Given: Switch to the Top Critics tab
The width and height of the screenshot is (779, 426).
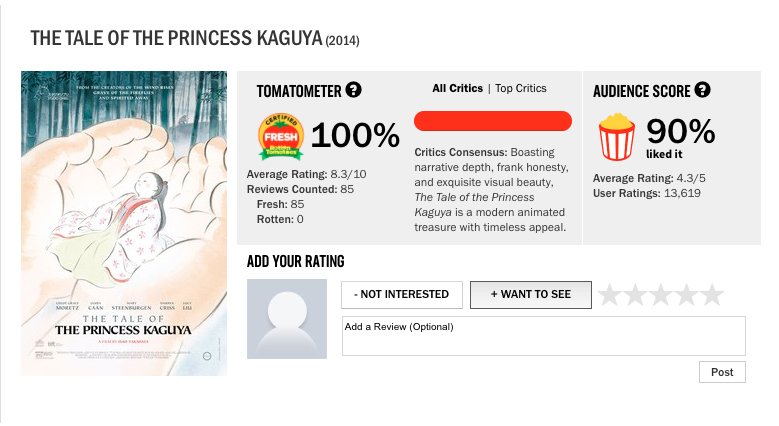Looking at the screenshot, I should [521, 88].
